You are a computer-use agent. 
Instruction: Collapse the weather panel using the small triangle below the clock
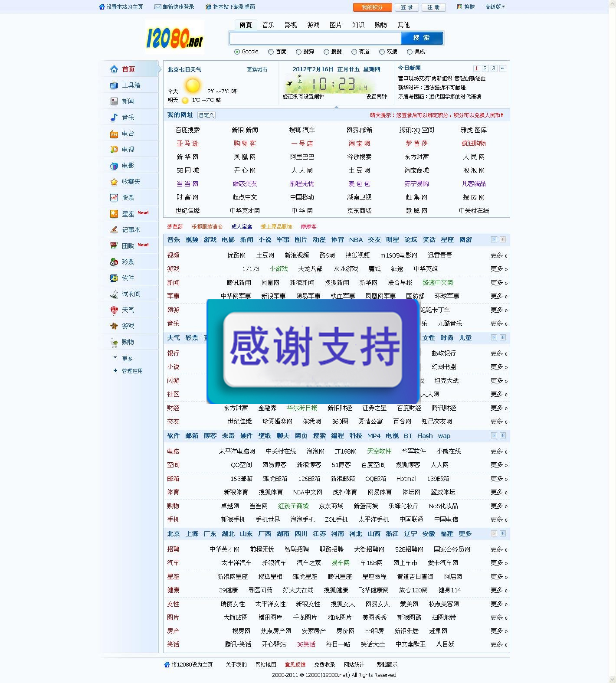point(336,107)
